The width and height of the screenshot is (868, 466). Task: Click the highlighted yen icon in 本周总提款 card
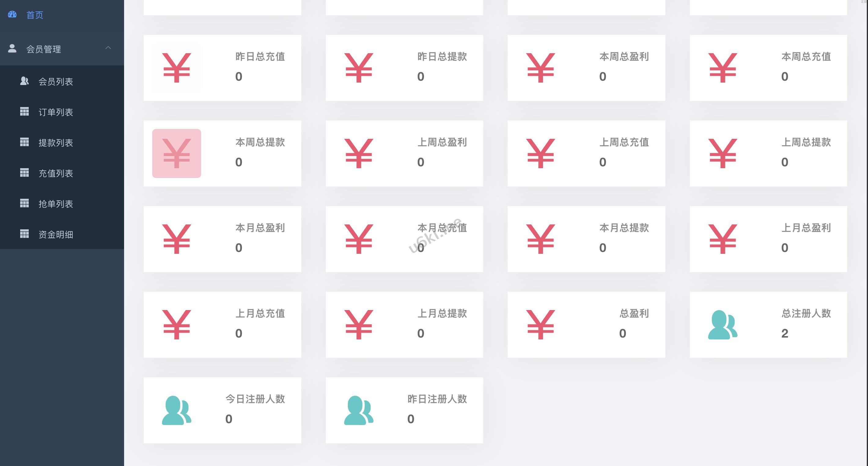tap(177, 153)
